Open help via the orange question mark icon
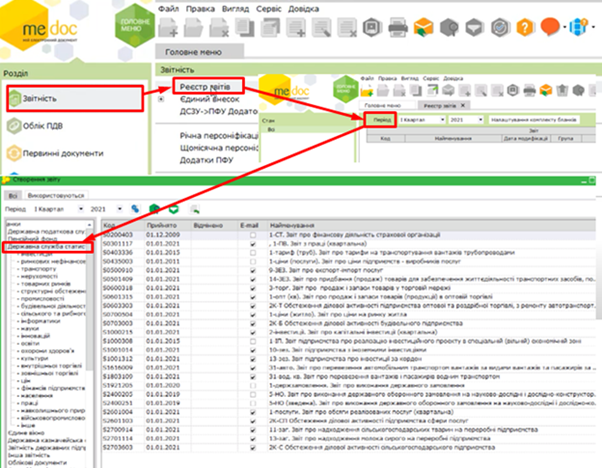 coord(525,28)
